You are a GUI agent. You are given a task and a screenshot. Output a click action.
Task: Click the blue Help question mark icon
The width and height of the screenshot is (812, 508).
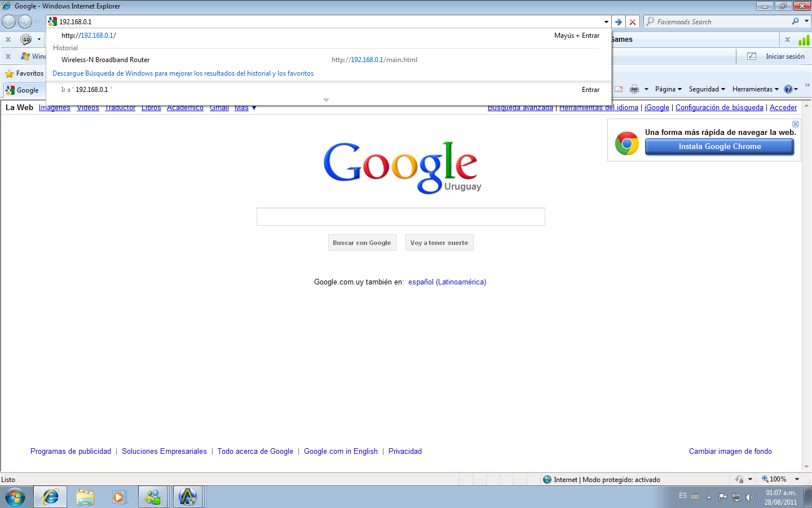(788, 89)
